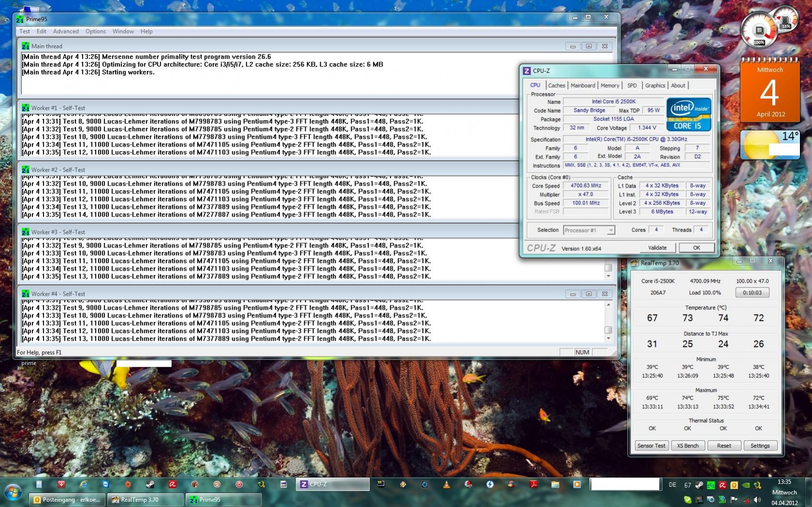Click the Posteingang Outlook taskbar button
The height and width of the screenshot is (507, 812).
pos(67,500)
